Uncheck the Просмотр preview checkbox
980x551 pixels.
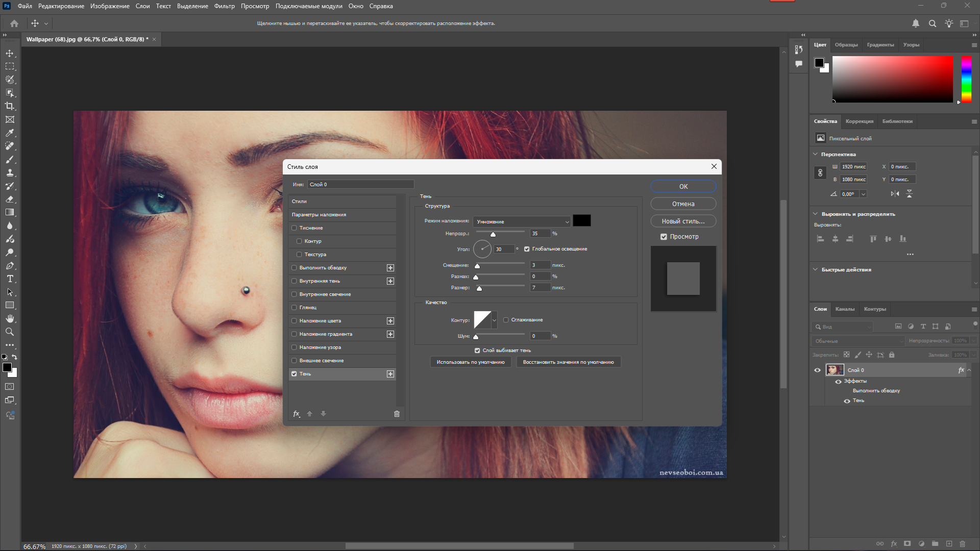[x=664, y=237]
